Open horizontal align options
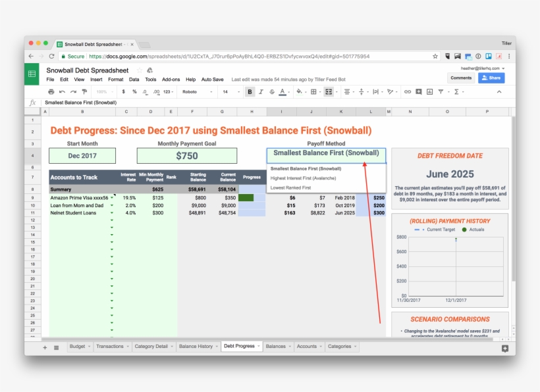 click(x=347, y=92)
